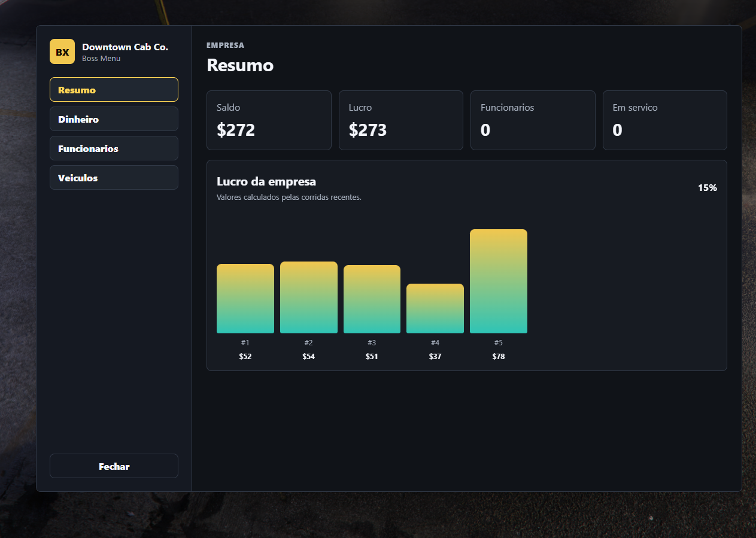
Task: Click the Fechar button
Action: [114, 466]
